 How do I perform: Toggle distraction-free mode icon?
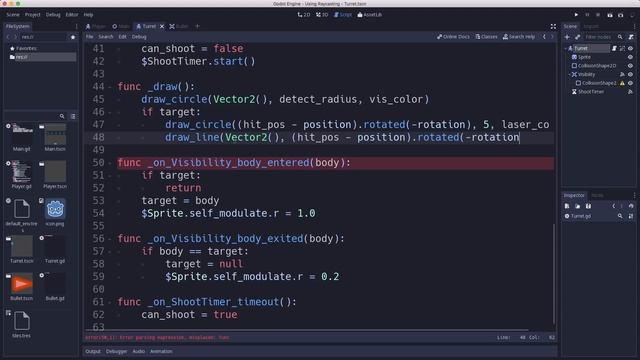coord(553,26)
